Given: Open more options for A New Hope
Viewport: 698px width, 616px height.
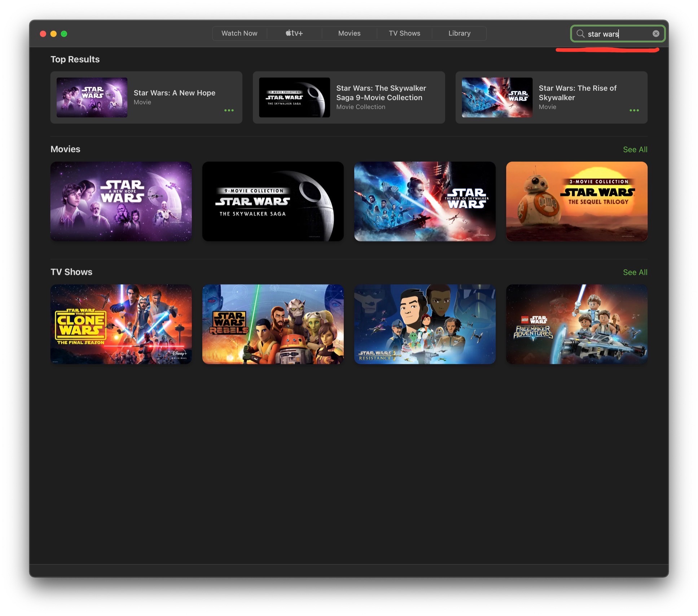Looking at the screenshot, I should pos(229,110).
